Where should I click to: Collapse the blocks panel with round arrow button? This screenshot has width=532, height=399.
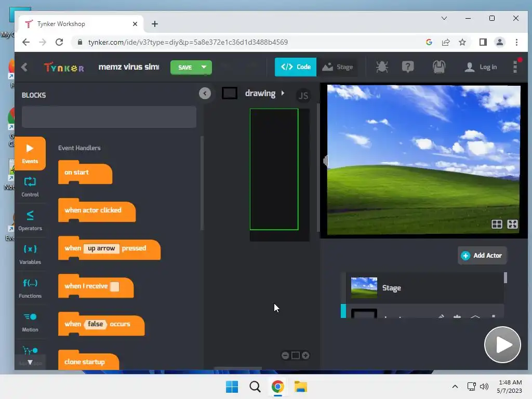tap(205, 94)
